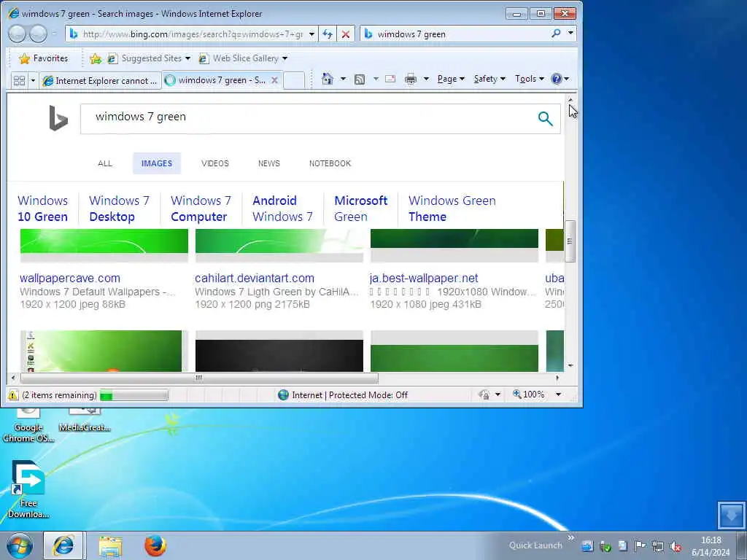The height and width of the screenshot is (560, 747).
Task: Open the Safety menu
Action: click(489, 79)
